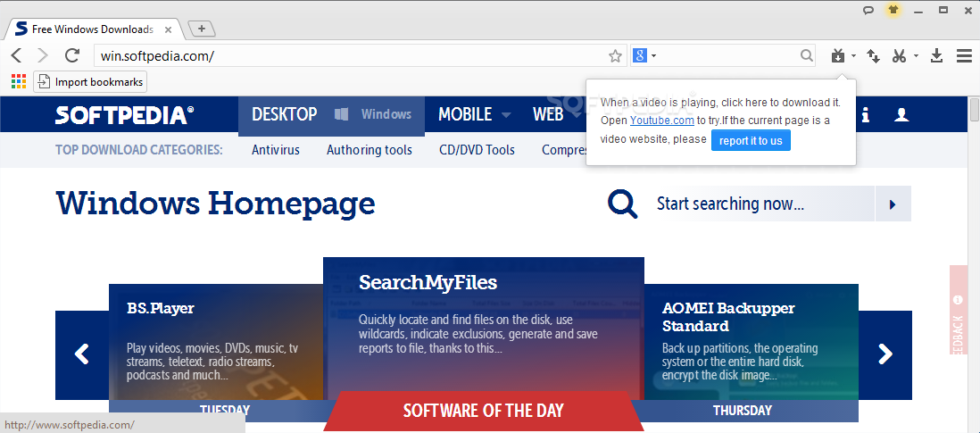Click the Softpedia logo
The height and width of the screenshot is (433, 980).
124,115
